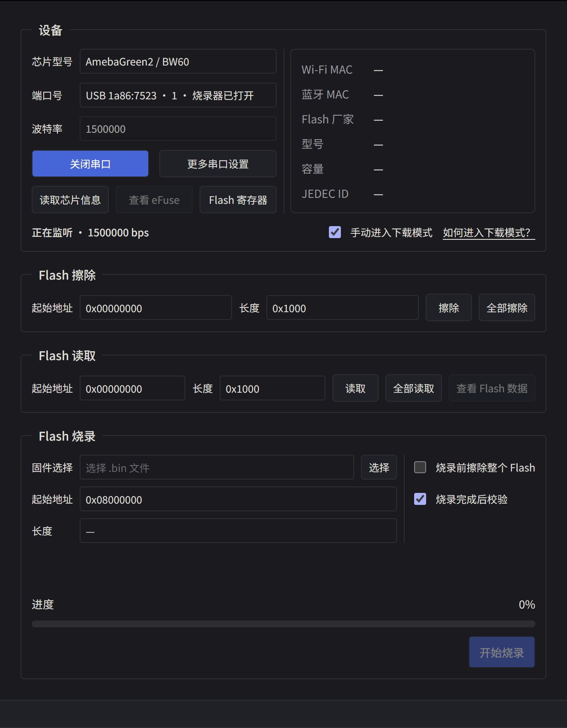Image resolution: width=567 pixels, height=728 pixels.
Task: Click 查看 Flash 数据 button
Action: [492, 388]
